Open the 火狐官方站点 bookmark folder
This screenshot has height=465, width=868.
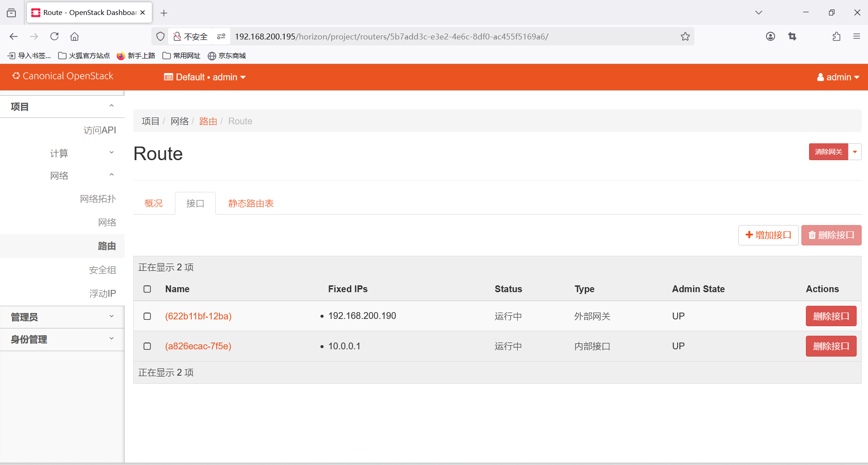point(84,55)
